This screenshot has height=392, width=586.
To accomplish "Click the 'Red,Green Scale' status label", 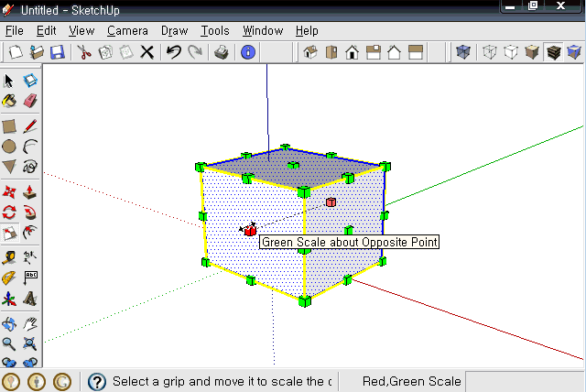I will point(411,382).
